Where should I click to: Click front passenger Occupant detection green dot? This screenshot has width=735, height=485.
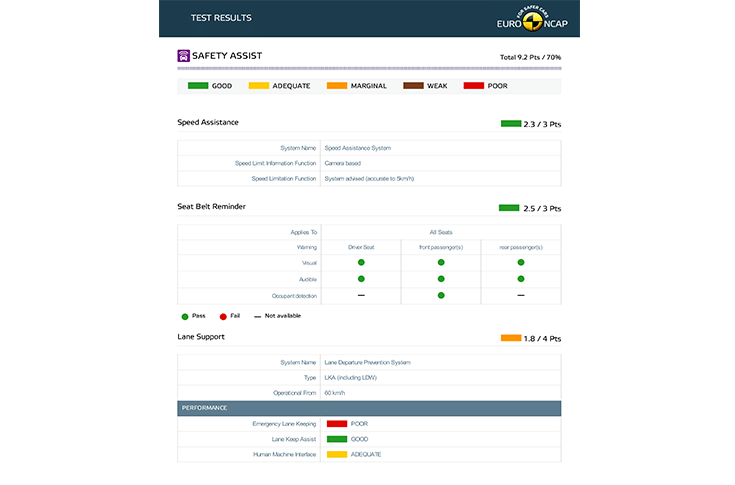(x=441, y=296)
